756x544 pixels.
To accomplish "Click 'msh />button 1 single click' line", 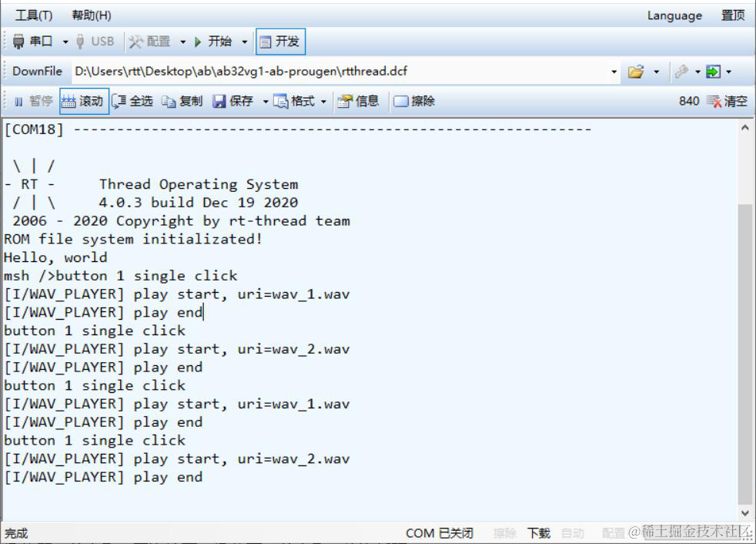I will coord(121,276).
